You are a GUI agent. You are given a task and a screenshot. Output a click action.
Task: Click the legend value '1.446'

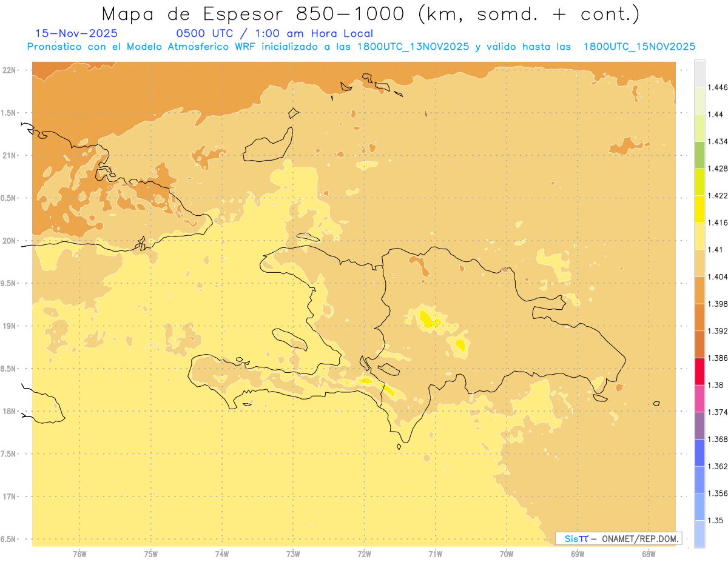tap(718, 87)
